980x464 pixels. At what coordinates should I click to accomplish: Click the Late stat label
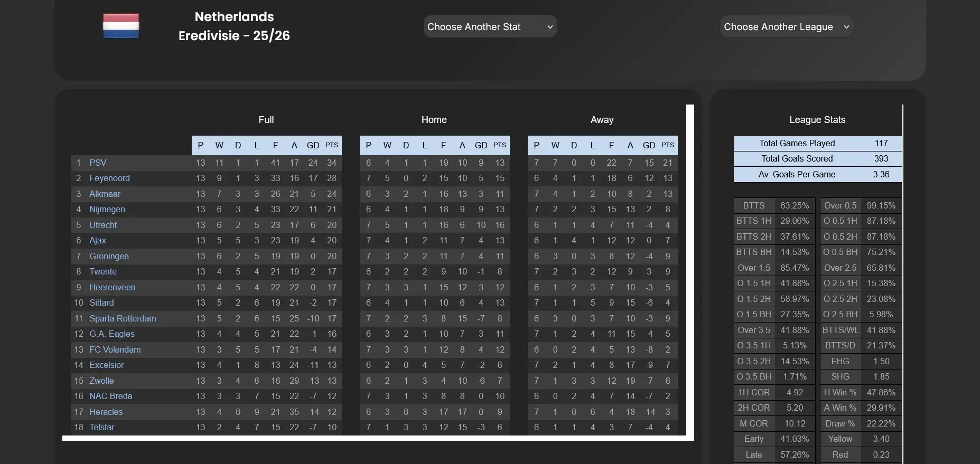(x=754, y=454)
